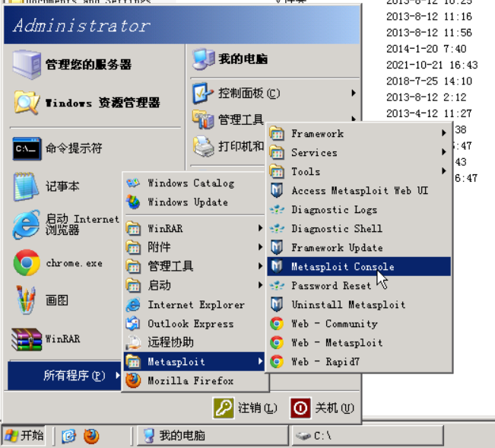Click the Tools folder icon
The width and height of the screenshot is (495, 448).
click(277, 171)
